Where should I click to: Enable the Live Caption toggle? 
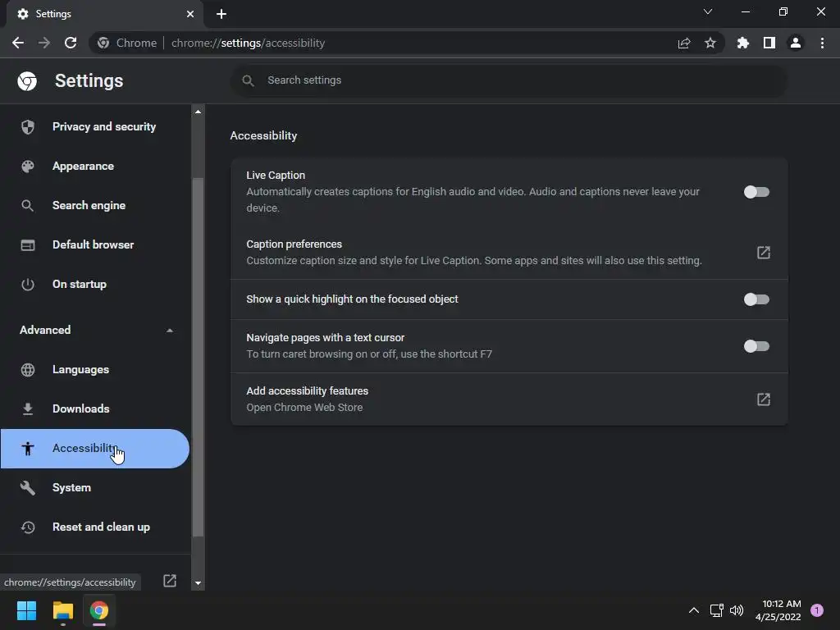(x=756, y=192)
